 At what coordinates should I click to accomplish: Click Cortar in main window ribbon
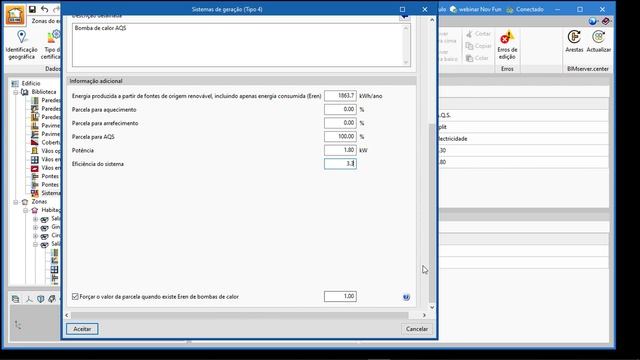coord(478,34)
